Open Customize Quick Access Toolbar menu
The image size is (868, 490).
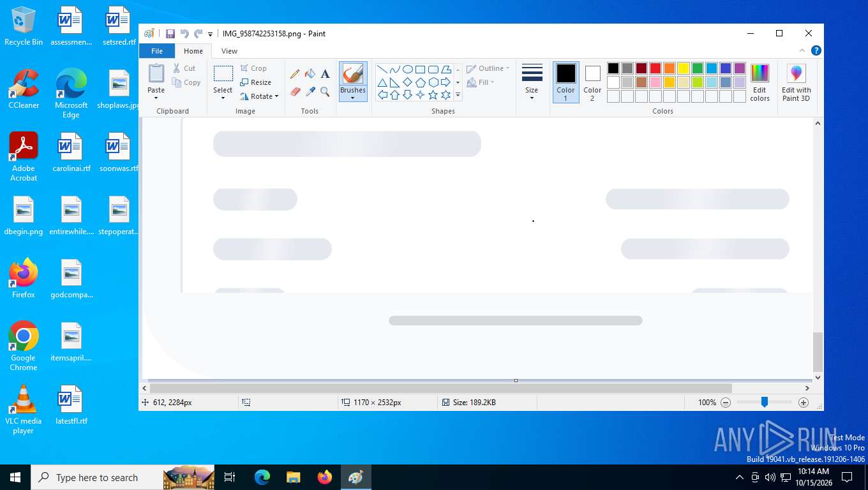[211, 34]
